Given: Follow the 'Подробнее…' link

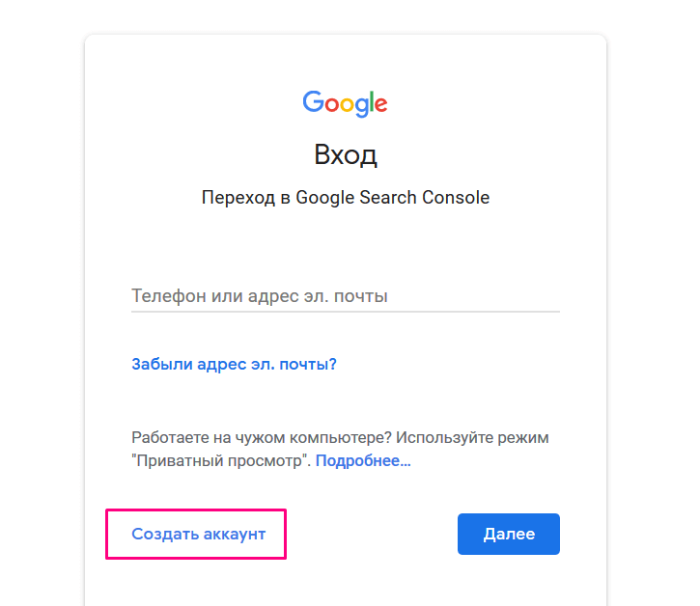Looking at the screenshot, I should [363, 461].
